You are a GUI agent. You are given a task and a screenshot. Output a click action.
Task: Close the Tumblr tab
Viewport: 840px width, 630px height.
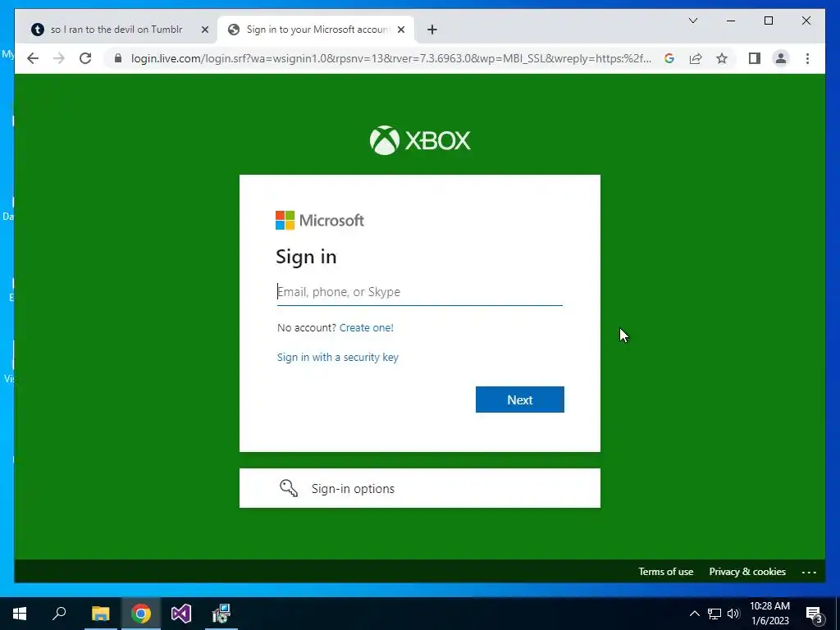click(x=204, y=30)
